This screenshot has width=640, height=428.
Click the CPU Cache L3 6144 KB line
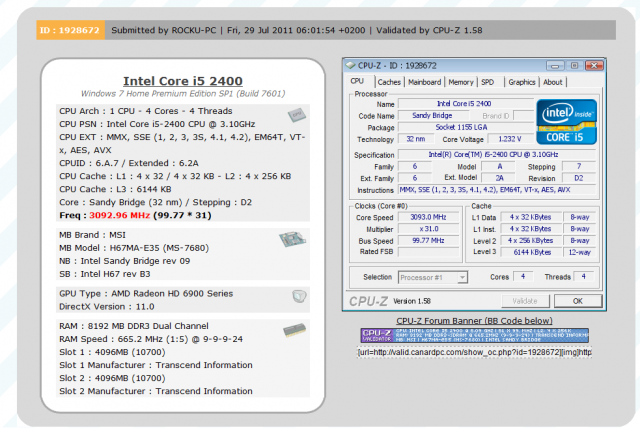[x=115, y=189]
